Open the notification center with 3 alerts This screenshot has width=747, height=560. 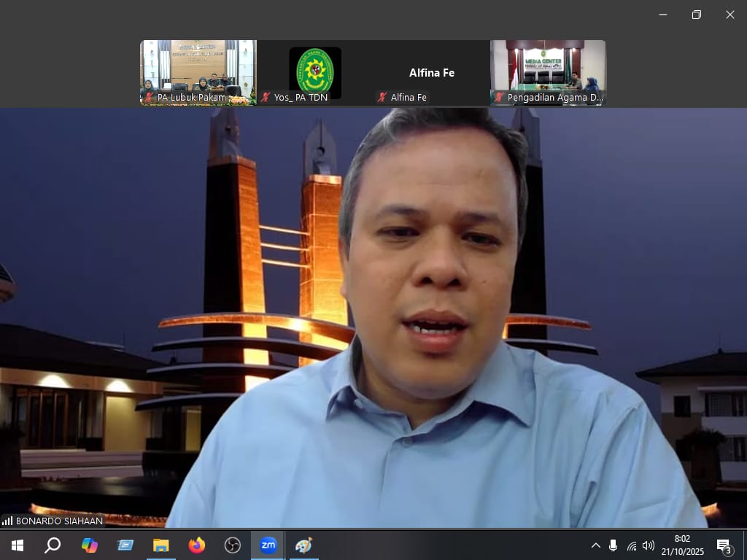click(x=724, y=546)
